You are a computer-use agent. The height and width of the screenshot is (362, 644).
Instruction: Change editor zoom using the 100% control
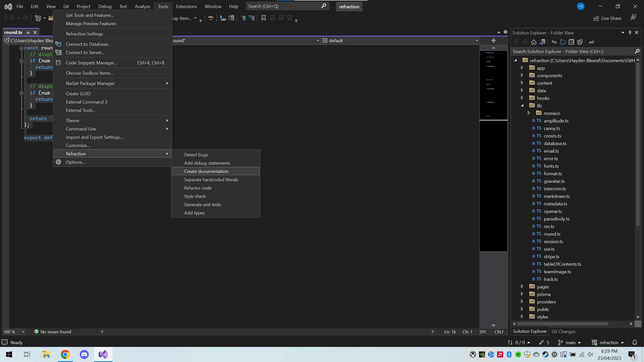click(x=13, y=332)
